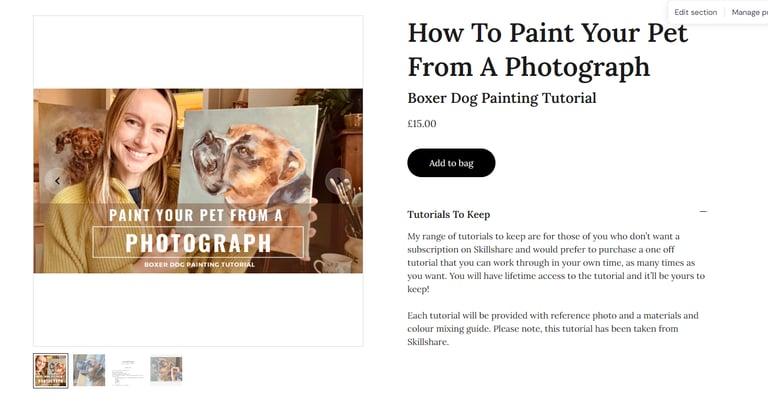This screenshot has height=406, width=768.
Task: Click the Edit section button
Action: [x=695, y=12]
